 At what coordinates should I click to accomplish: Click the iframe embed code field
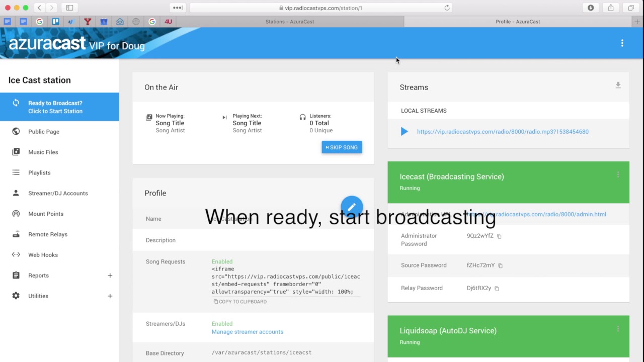286,281
